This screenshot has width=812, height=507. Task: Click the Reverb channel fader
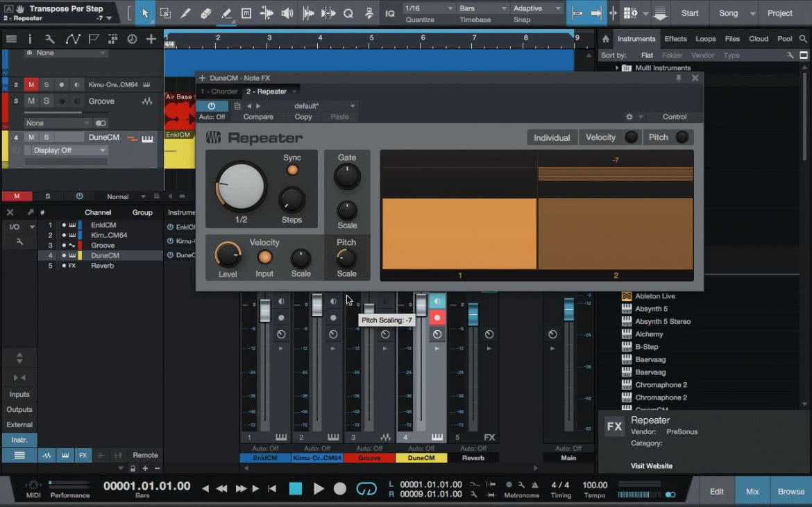coord(473,315)
